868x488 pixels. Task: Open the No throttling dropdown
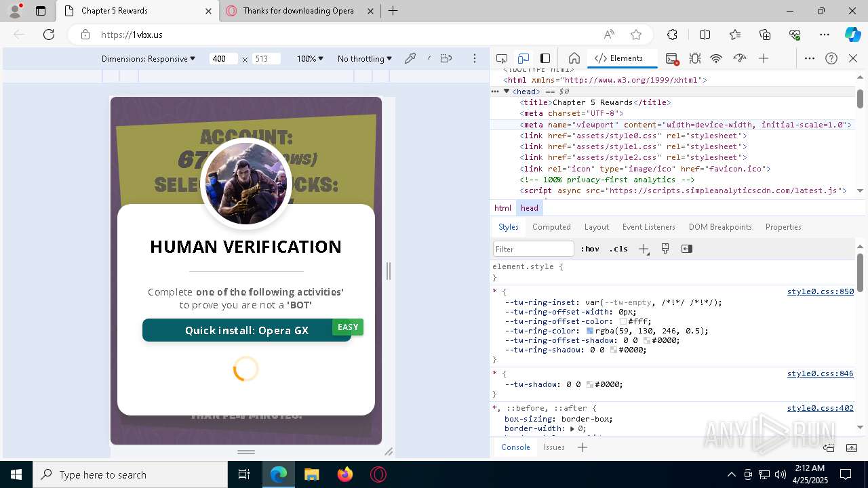[x=365, y=59]
